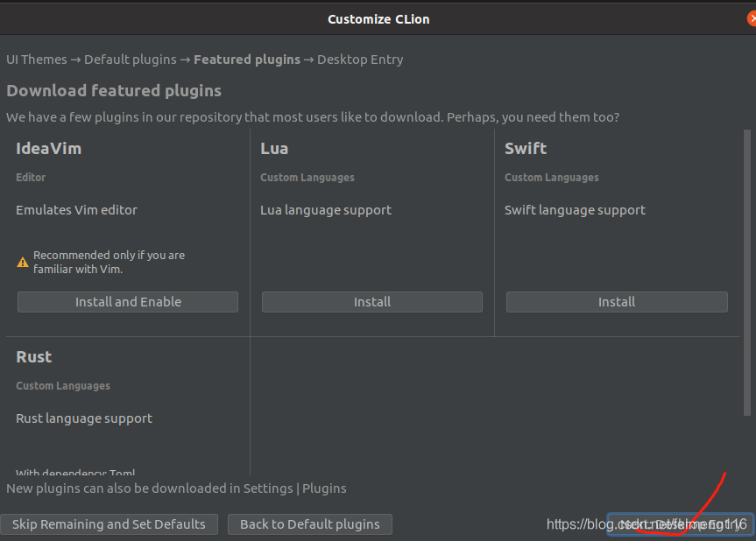Go back to Default plugins
The width and height of the screenshot is (756, 541).
(310, 524)
